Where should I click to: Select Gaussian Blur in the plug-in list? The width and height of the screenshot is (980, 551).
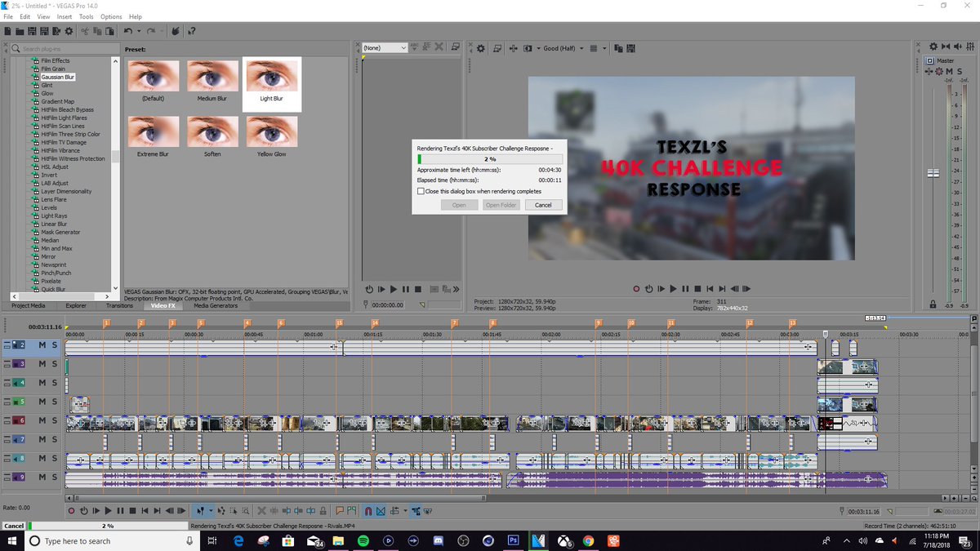[x=57, y=77]
